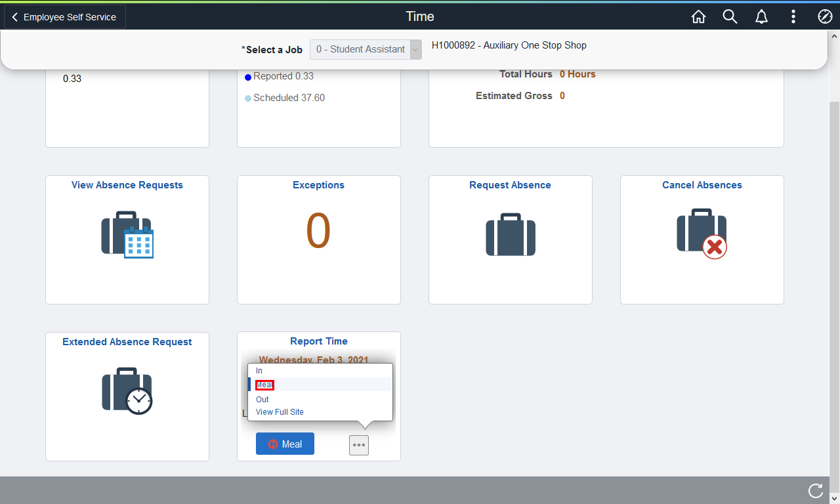This screenshot has width=840, height=504.
Task: Click the 0 Hours total value
Action: pyautogui.click(x=577, y=74)
